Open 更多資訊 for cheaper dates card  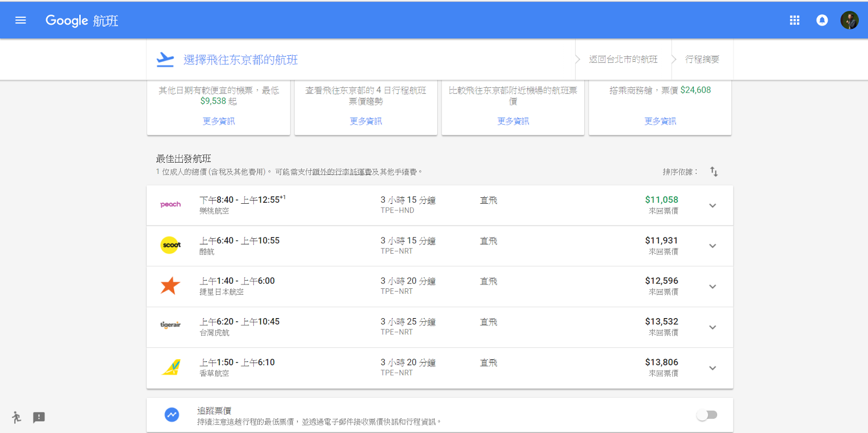click(219, 121)
